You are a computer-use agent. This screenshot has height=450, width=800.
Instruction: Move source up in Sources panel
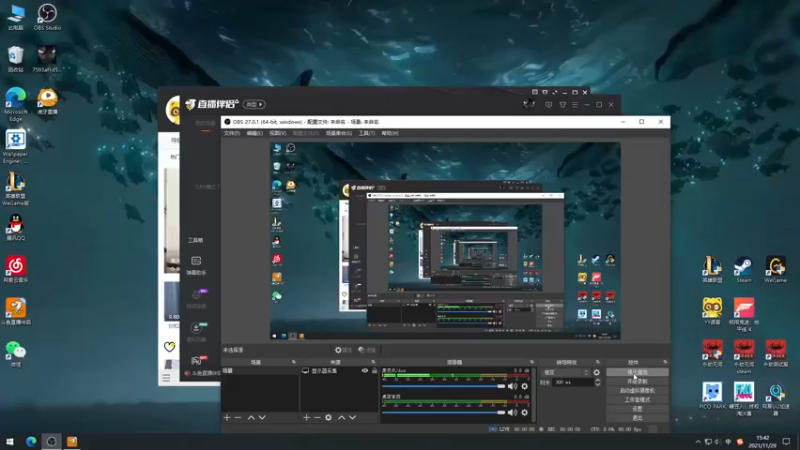(x=341, y=417)
